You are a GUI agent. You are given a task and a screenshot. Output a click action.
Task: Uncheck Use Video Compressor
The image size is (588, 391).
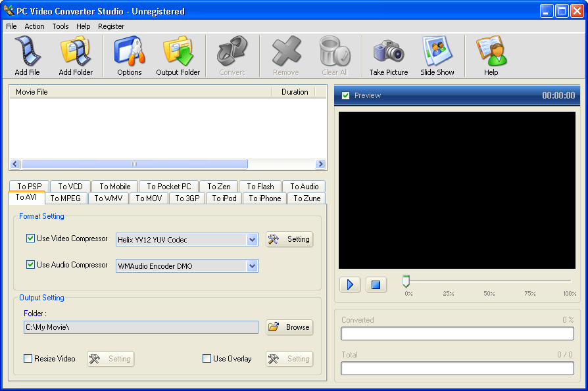[x=30, y=238]
